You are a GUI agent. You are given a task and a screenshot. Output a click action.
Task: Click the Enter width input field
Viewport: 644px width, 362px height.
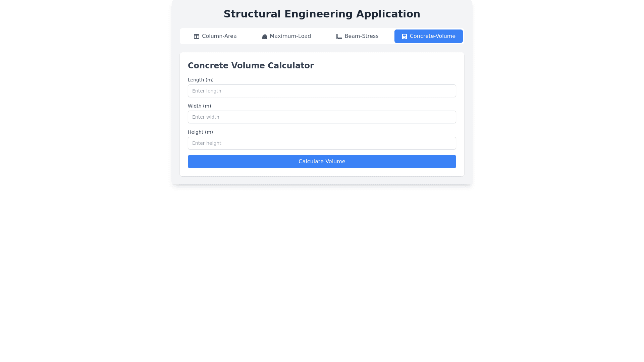coord(322,117)
